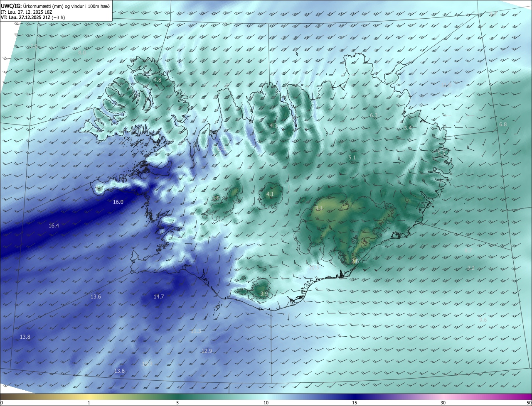Click the 6.3 value in the northeast
Image resolution: width=532 pixels, height=406 pixels.
coord(374,115)
